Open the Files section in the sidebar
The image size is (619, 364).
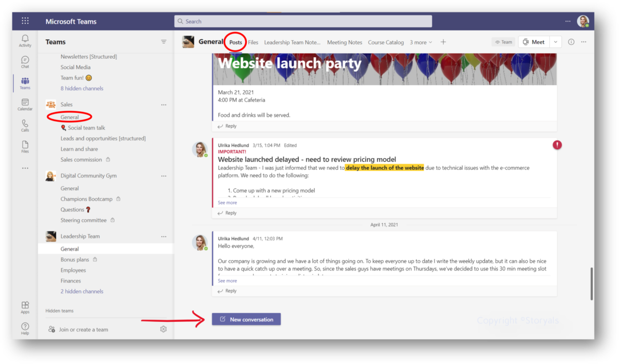click(24, 146)
